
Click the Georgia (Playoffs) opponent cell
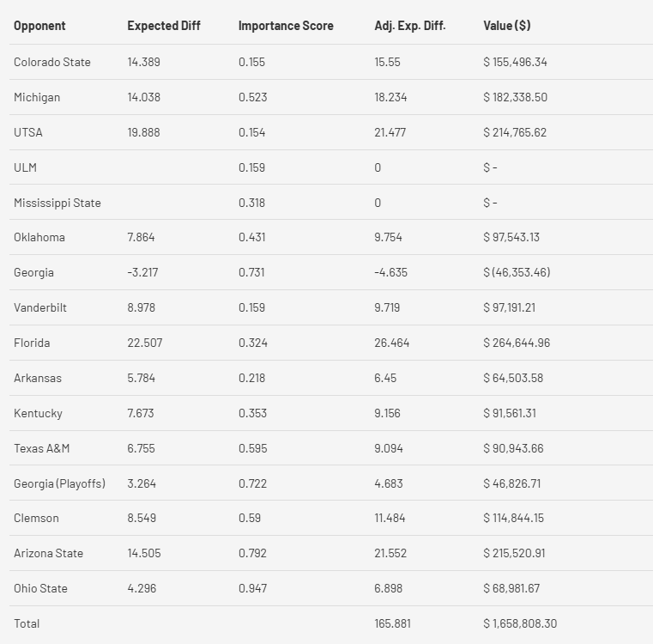coord(59,483)
